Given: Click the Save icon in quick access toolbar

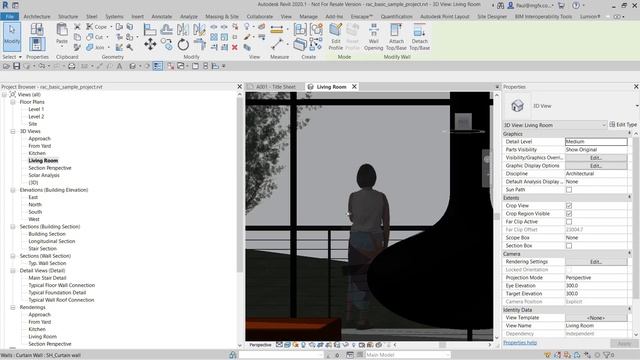Looking at the screenshot, I should pos(16,66).
